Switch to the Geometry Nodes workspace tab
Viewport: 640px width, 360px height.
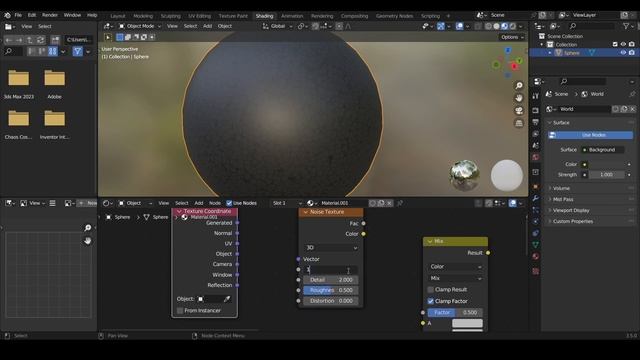click(394, 16)
